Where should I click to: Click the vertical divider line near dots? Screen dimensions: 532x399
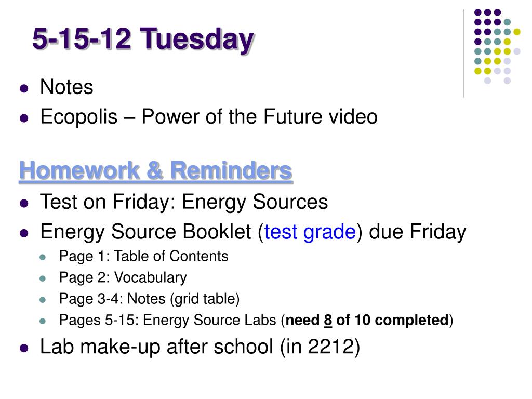coord(463,54)
